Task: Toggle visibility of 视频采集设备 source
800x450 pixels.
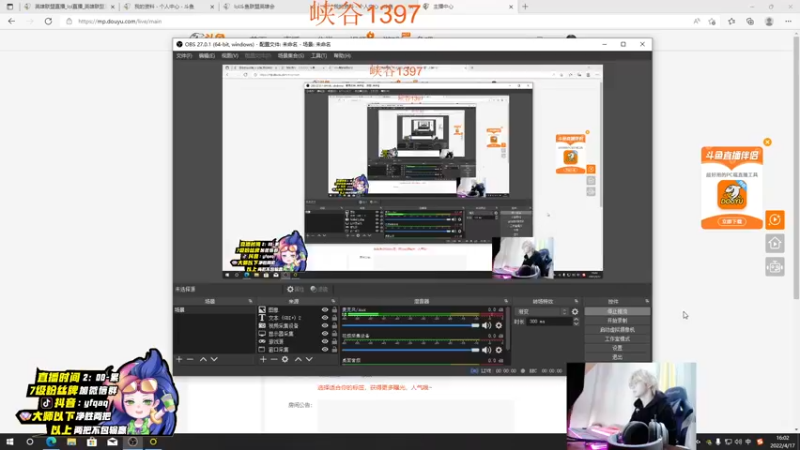Action: [324, 326]
